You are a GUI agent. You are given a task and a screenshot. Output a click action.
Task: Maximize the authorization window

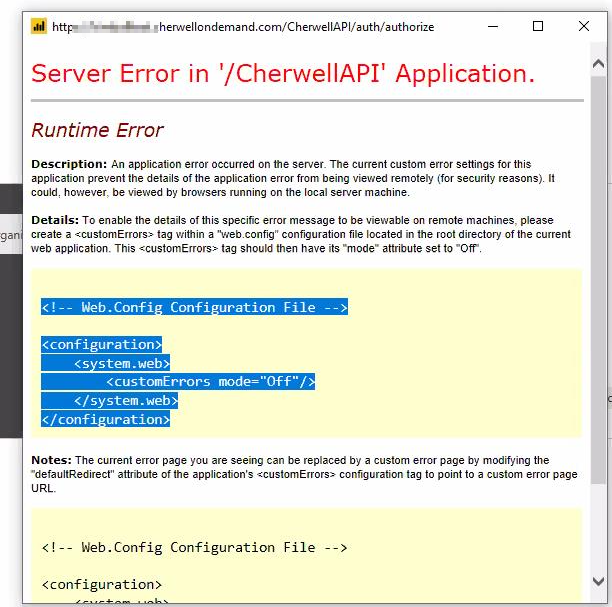coord(539,27)
